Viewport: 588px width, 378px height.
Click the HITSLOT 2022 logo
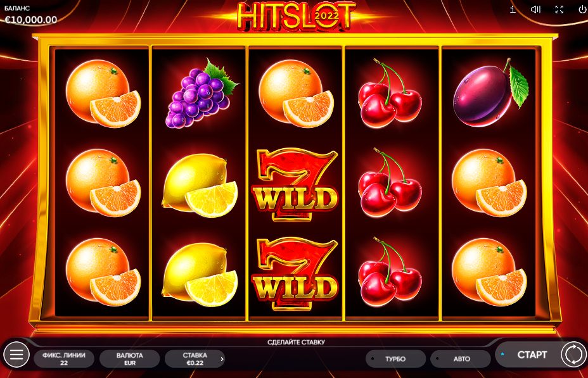pos(296,16)
